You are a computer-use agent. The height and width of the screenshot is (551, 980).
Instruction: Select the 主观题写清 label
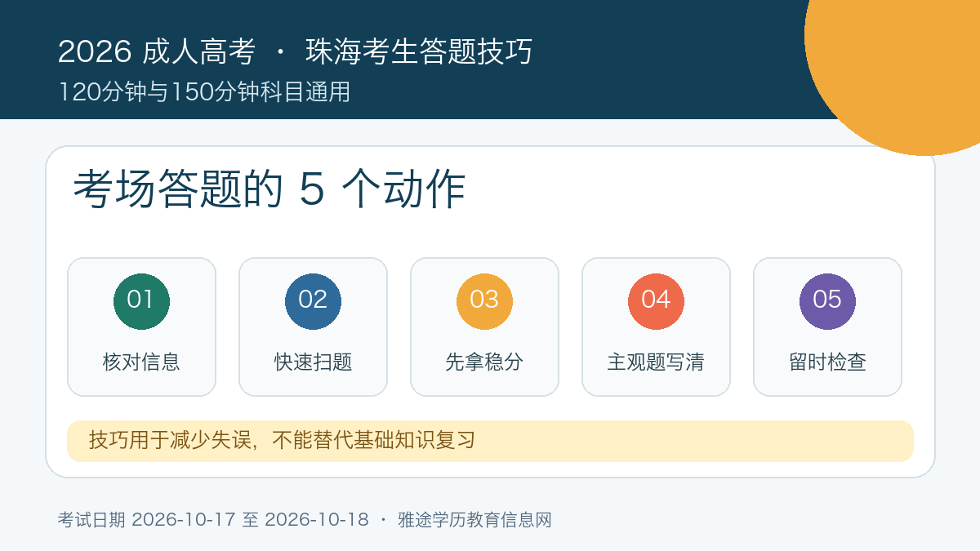click(656, 362)
